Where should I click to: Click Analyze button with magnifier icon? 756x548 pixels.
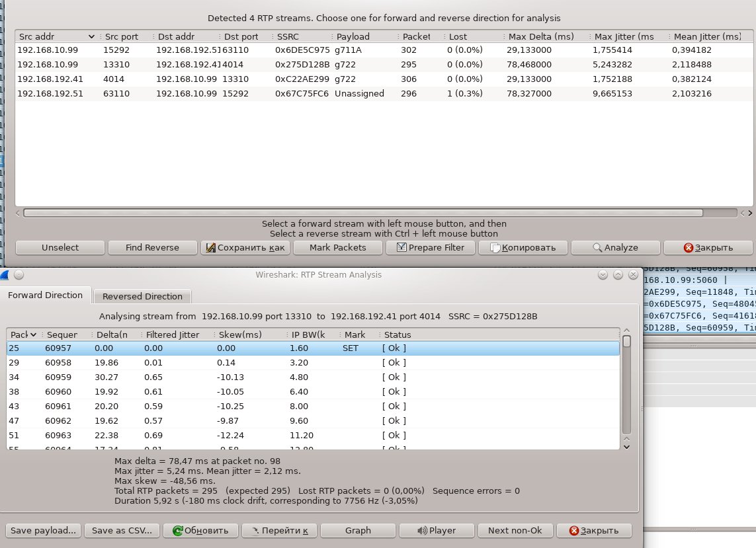(x=615, y=247)
